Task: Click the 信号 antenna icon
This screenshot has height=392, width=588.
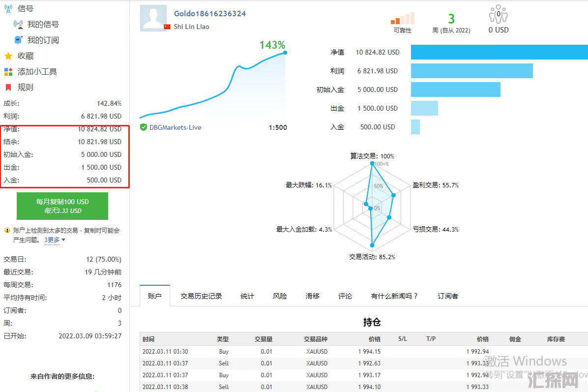Action: click(x=8, y=9)
